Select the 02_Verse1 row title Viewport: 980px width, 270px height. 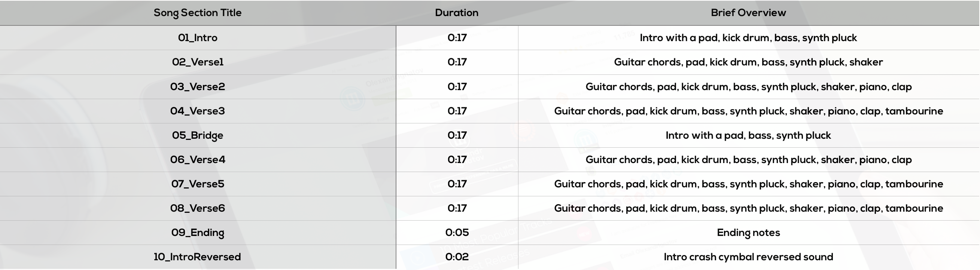(197, 62)
